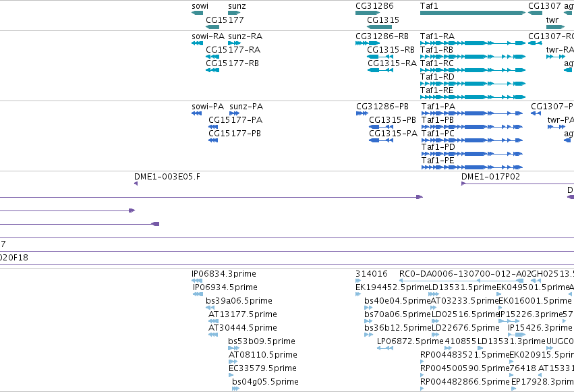The height and width of the screenshot is (392, 574).
Task: Select EST RP004500590.5prime
Action: click(x=422, y=376)
